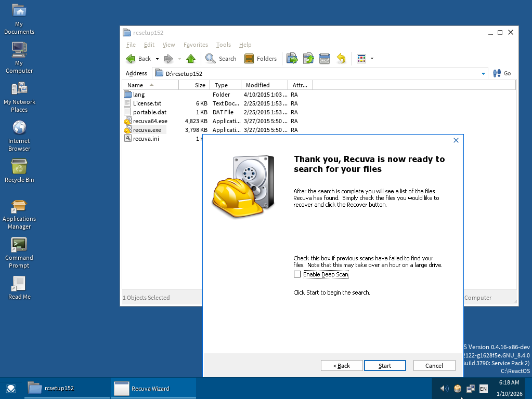532x399 pixels.
Task: Click the Cancel button in wizard
Action: (434, 366)
